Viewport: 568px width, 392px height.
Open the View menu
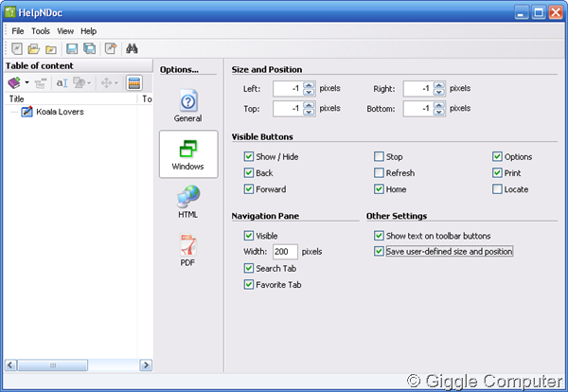65,31
